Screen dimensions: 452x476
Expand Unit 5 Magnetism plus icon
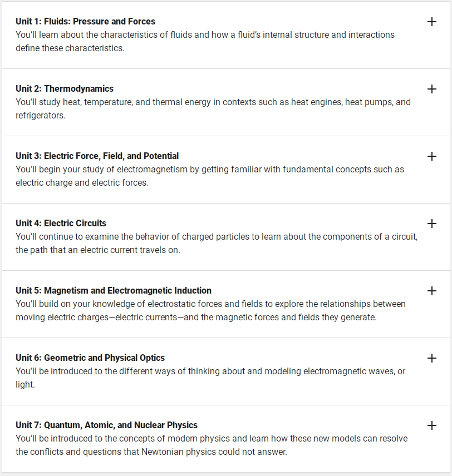pyautogui.click(x=431, y=291)
